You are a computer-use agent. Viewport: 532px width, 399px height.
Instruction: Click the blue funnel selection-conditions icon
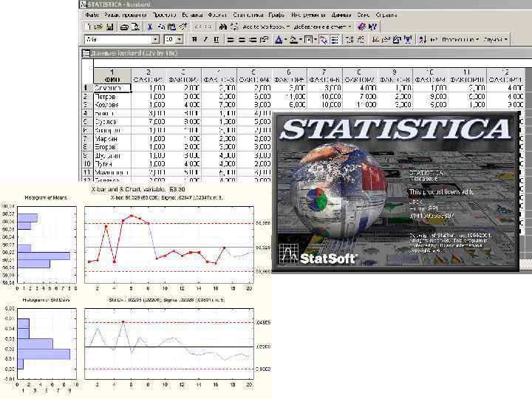[x=408, y=39]
